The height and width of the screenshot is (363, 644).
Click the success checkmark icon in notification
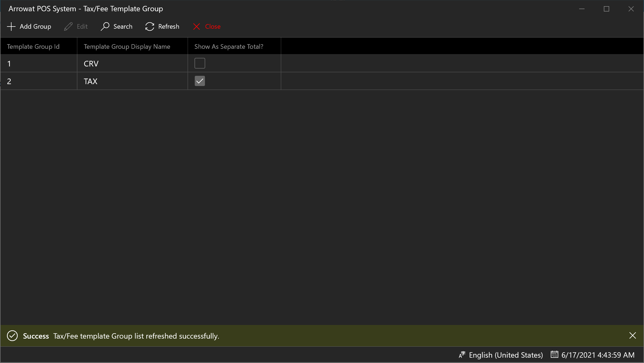coord(12,336)
